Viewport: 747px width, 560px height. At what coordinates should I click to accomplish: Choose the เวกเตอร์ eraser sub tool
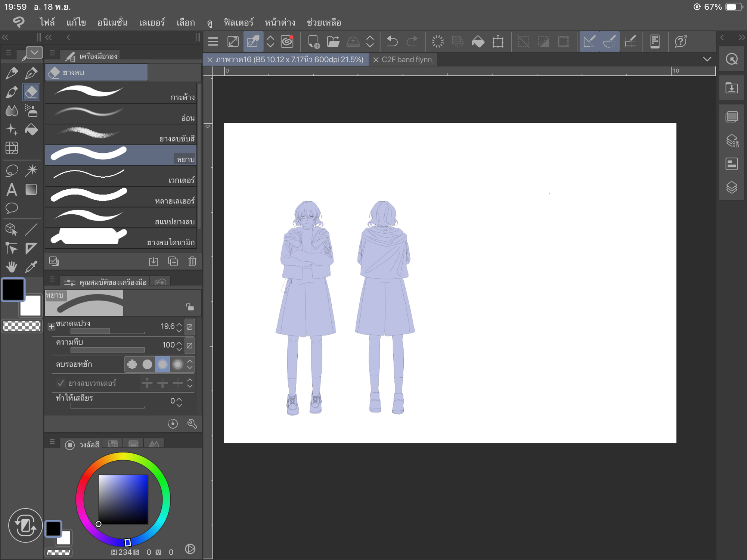pyautogui.click(x=120, y=176)
